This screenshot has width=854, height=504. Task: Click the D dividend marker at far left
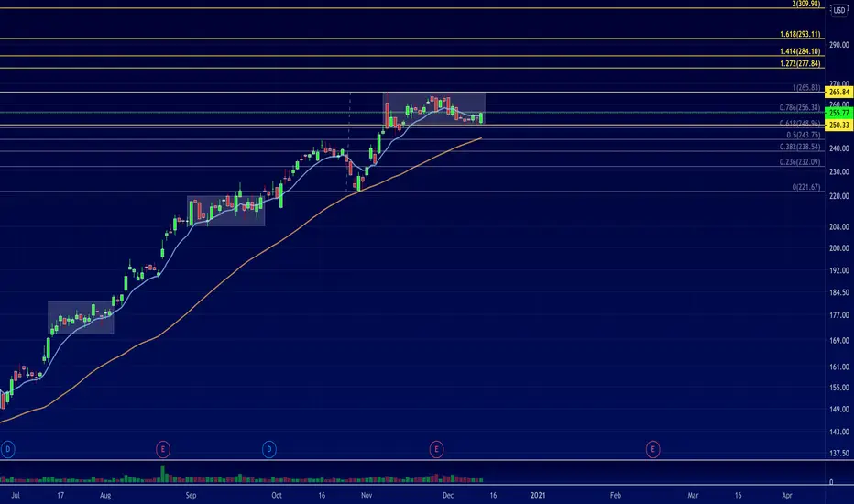click(x=7, y=450)
